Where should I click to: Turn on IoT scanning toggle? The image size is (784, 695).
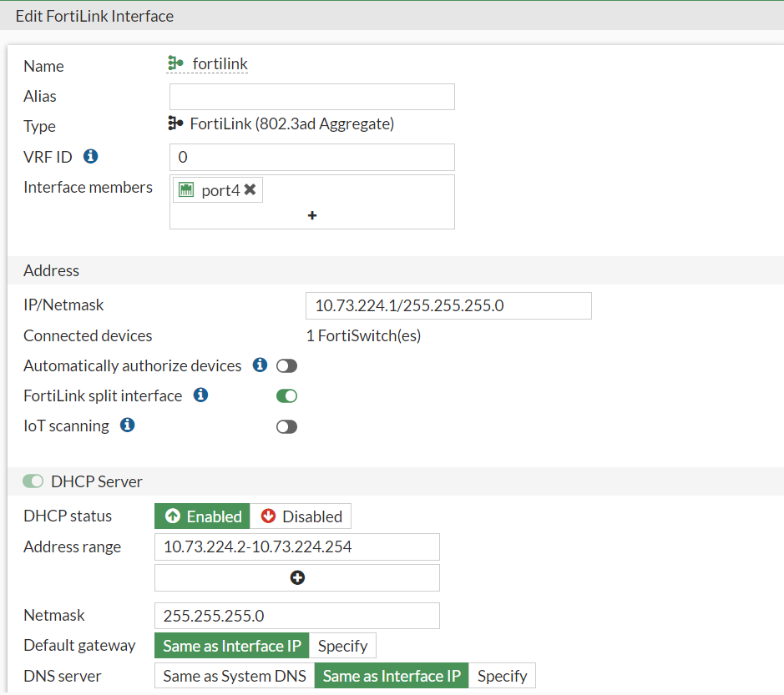[x=286, y=426]
